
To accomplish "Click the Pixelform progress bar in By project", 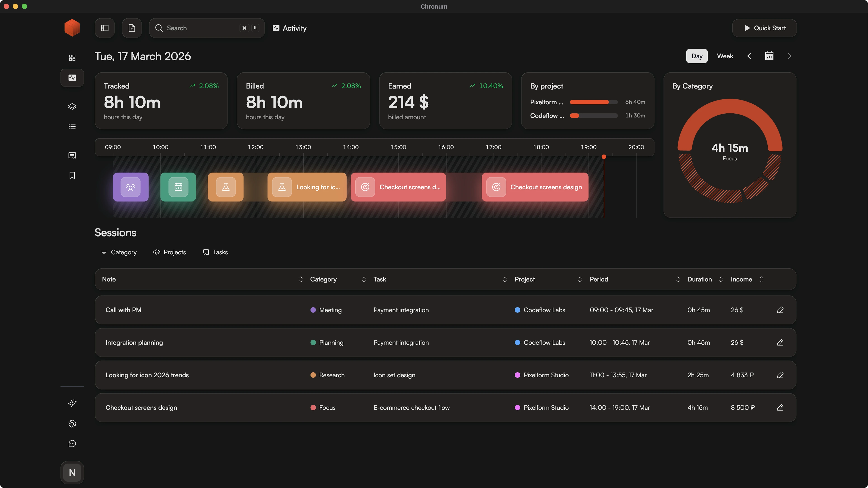I will [593, 102].
